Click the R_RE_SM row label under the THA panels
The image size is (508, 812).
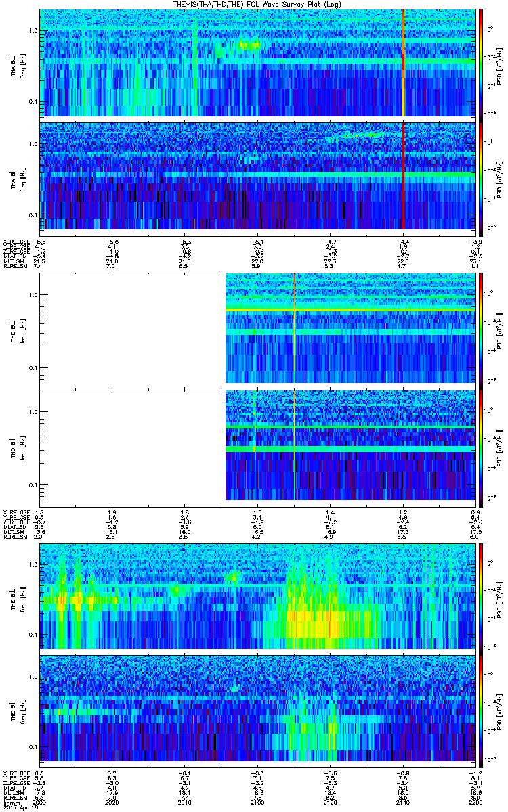point(15,266)
